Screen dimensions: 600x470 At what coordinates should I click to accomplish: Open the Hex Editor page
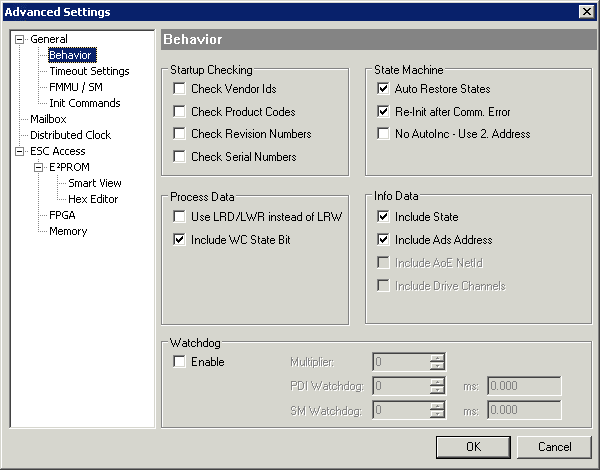[93, 199]
